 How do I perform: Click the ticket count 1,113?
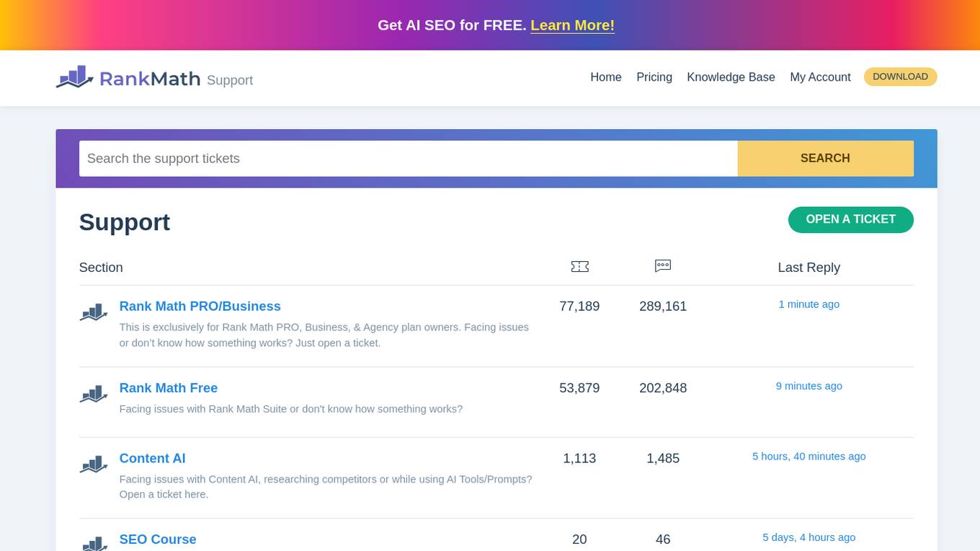tap(579, 459)
